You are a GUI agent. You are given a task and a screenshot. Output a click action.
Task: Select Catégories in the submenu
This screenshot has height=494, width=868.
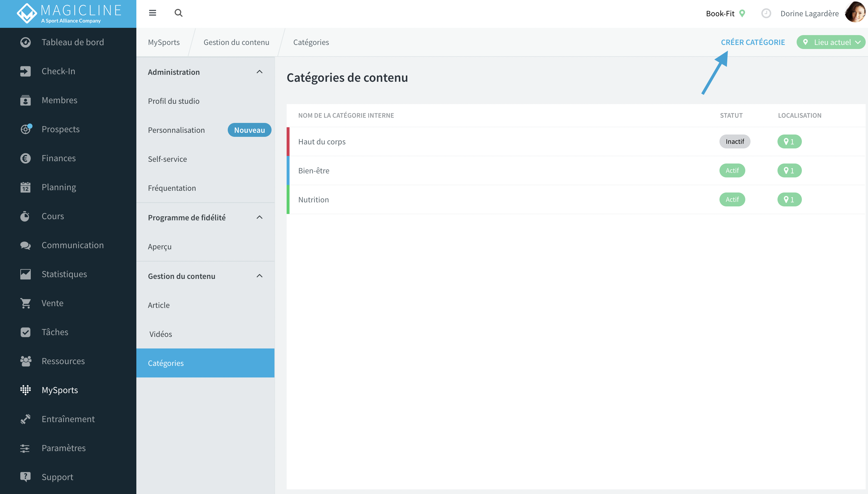pyautogui.click(x=205, y=363)
